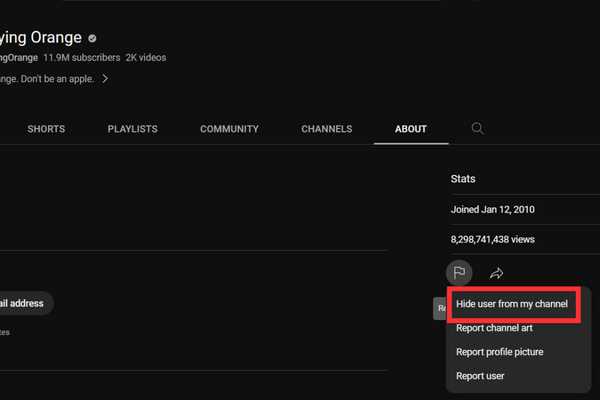Image resolution: width=600 pixels, height=400 pixels.
Task: Choose Report profile picture option
Action: click(499, 352)
